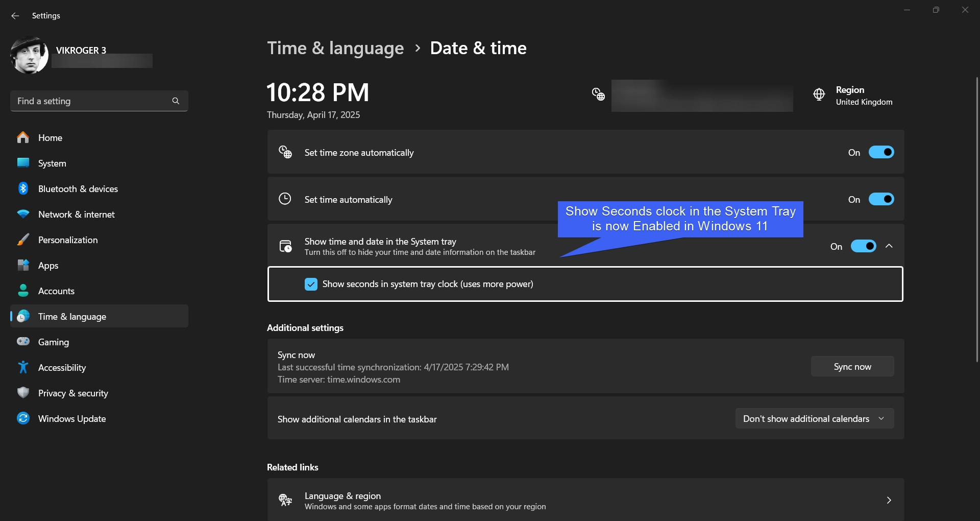Open the Accessibility section
Image resolution: width=980 pixels, height=521 pixels.
(x=62, y=368)
